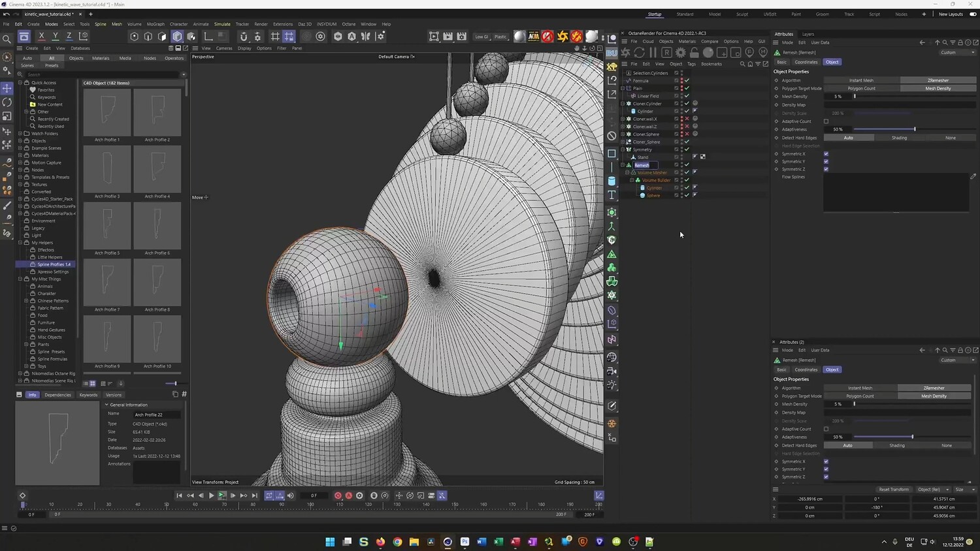Toggle the Autokeying button in timeline
Image resolution: width=980 pixels, height=551 pixels.
tap(349, 496)
